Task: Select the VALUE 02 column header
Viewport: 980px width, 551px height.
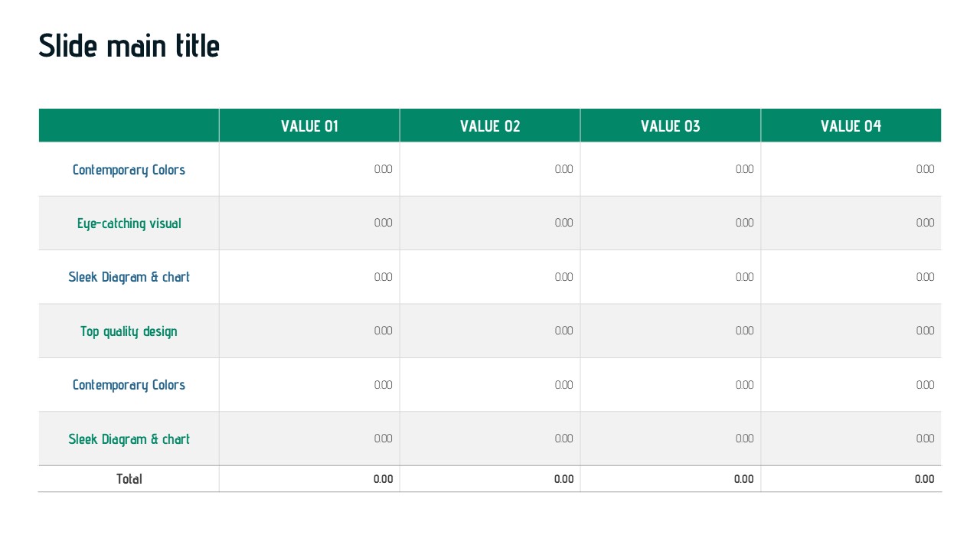Action: pyautogui.click(x=490, y=126)
